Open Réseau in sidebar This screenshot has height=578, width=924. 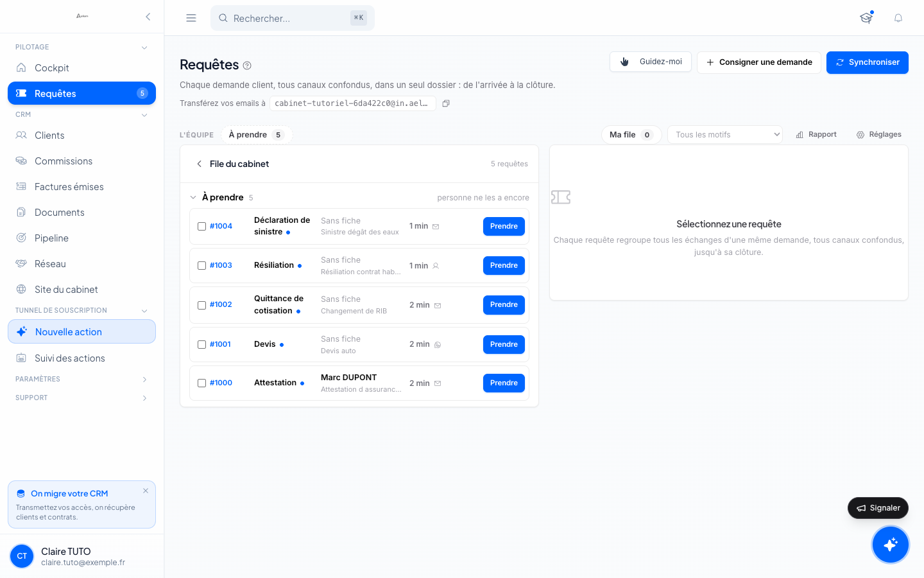81,263
